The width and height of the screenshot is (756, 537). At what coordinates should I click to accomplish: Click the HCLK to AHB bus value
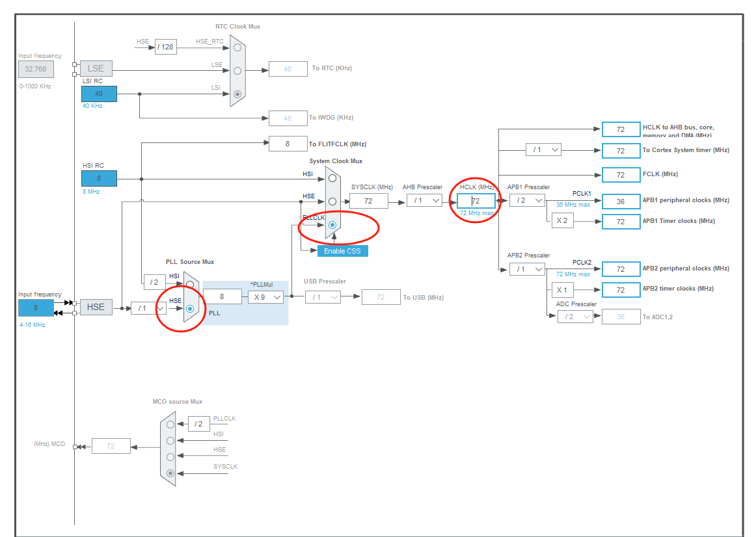click(621, 129)
